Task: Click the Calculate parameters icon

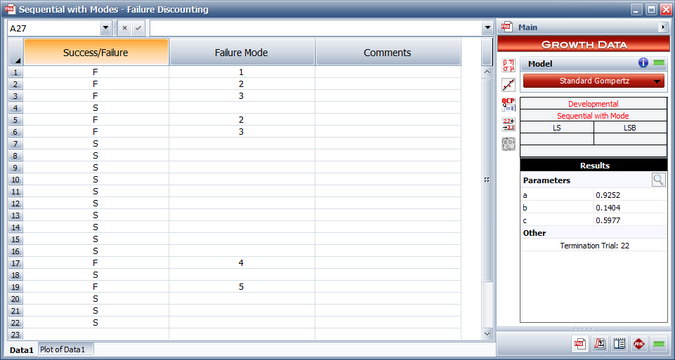Action: click(508, 65)
